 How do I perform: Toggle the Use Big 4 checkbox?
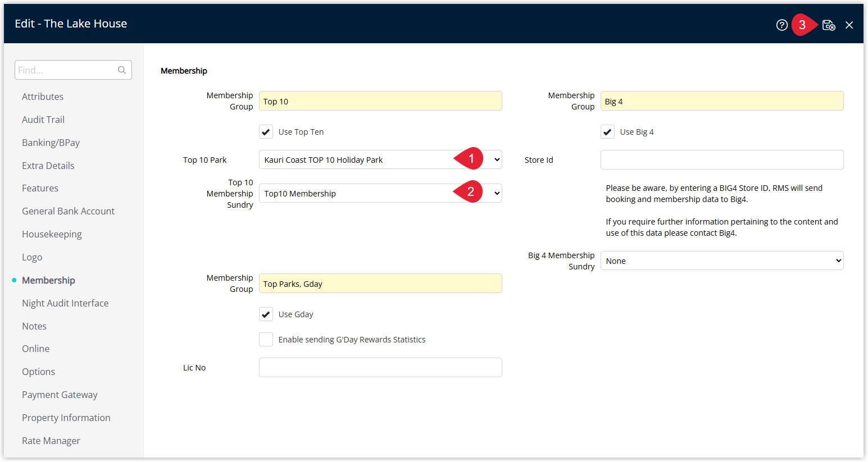point(608,132)
